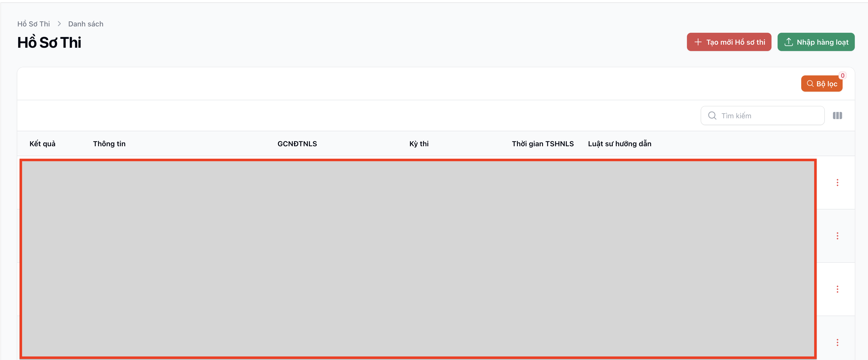Viewport: 868px width, 360px height.
Task: Go to Hồ Sơ Thi breadcrumb link
Action: point(33,24)
